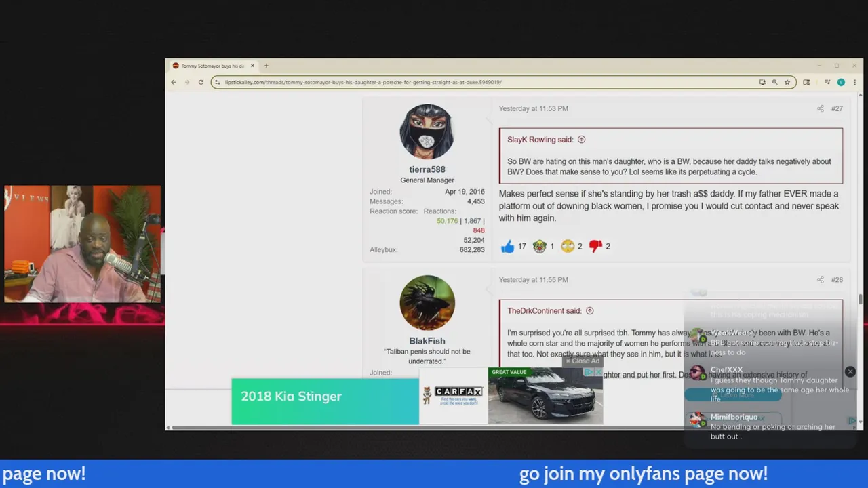Image resolution: width=868 pixels, height=488 pixels.
Task: Click the red thumbs-down reaction
Action: 595,246
